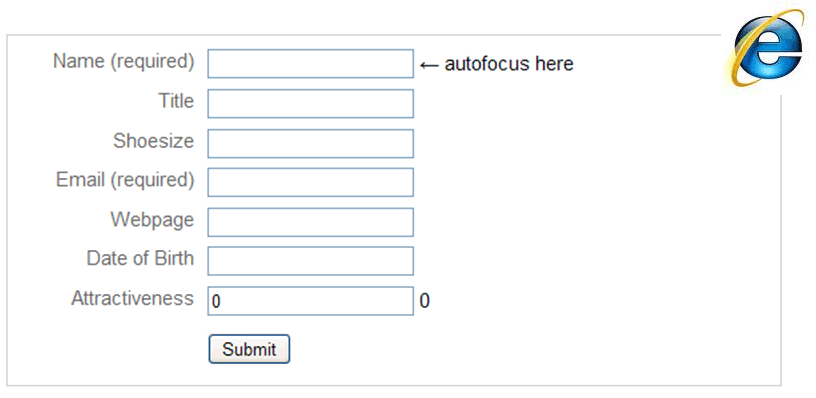The image size is (816, 398).
Task: Select the Shoesize input field
Action: (x=311, y=143)
